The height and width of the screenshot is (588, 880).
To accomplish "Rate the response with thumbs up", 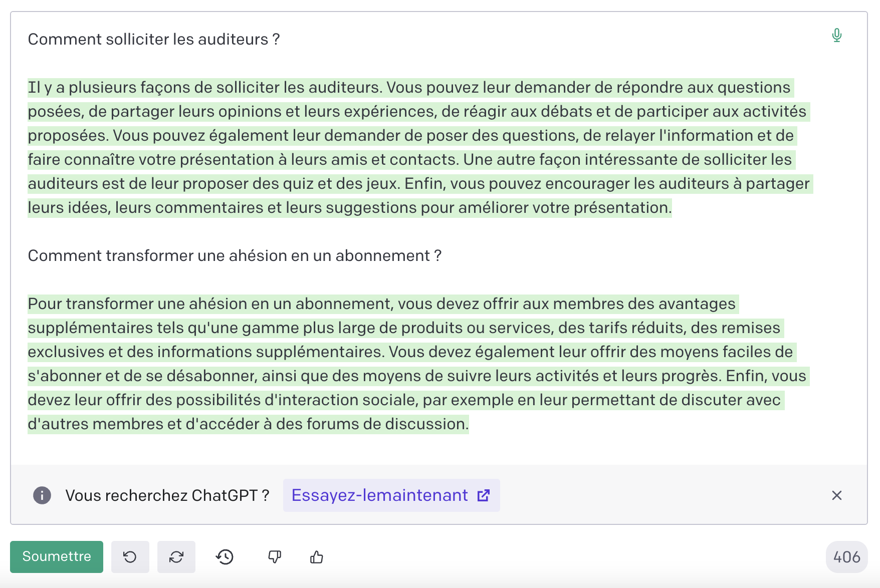I will (317, 556).
